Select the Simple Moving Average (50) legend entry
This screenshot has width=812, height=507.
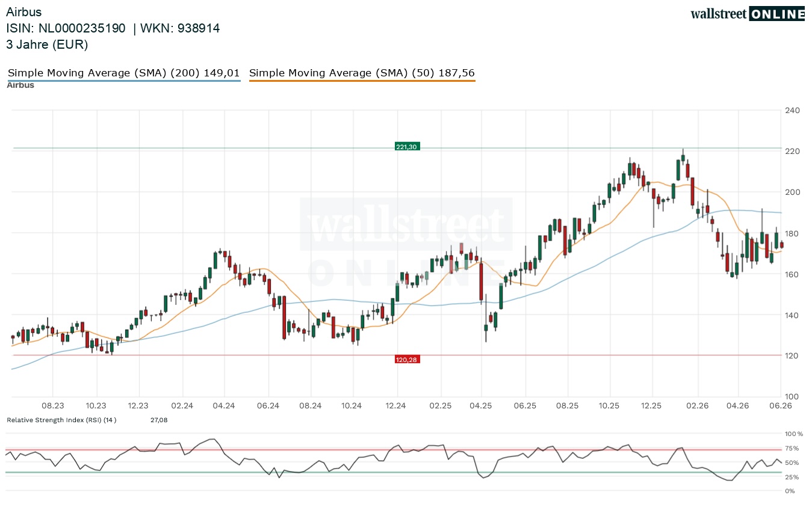coord(362,73)
